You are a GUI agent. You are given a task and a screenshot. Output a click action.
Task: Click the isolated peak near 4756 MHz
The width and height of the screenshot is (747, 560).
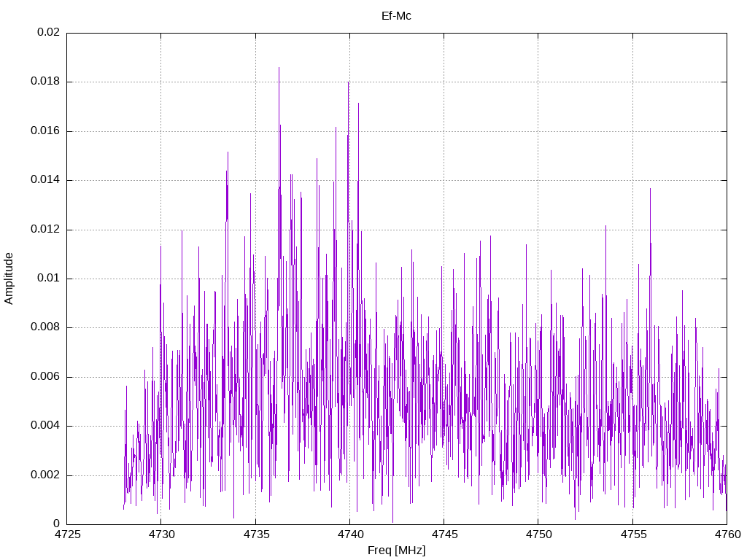650,190
